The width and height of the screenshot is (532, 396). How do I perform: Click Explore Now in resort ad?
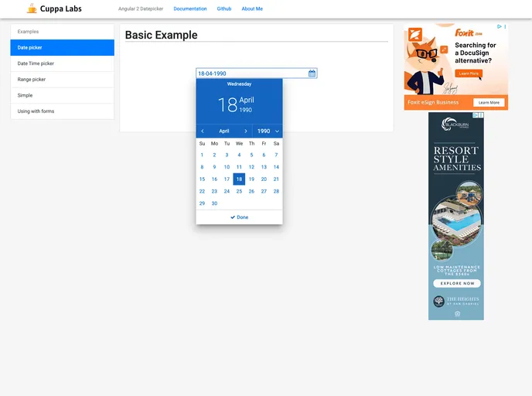[x=457, y=283]
